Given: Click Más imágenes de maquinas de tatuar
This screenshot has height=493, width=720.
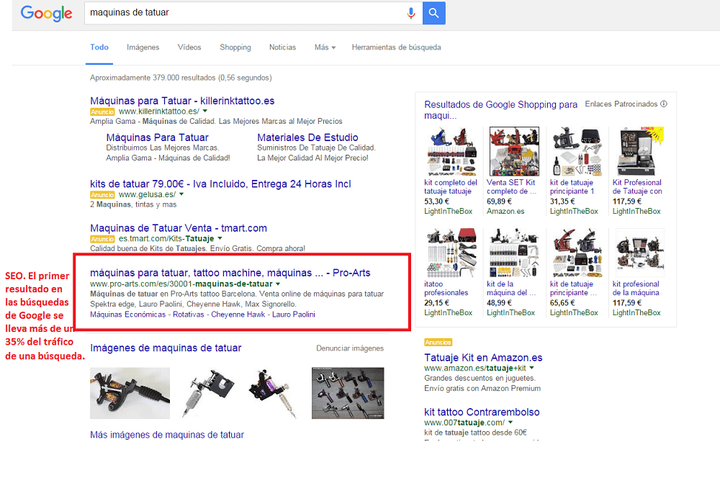Looking at the screenshot, I should [167, 435].
